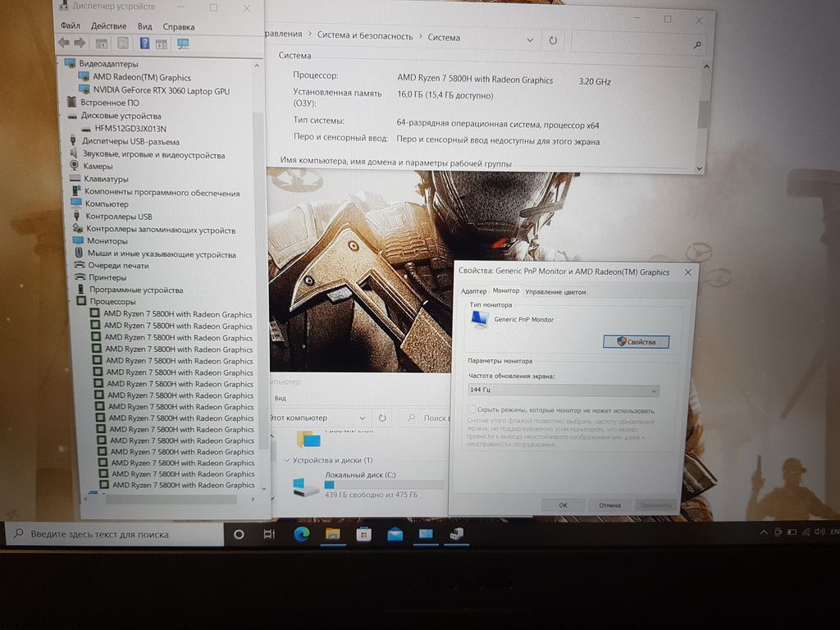Open the Справка menu
This screenshot has width=840, height=630.
pos(178,27)
